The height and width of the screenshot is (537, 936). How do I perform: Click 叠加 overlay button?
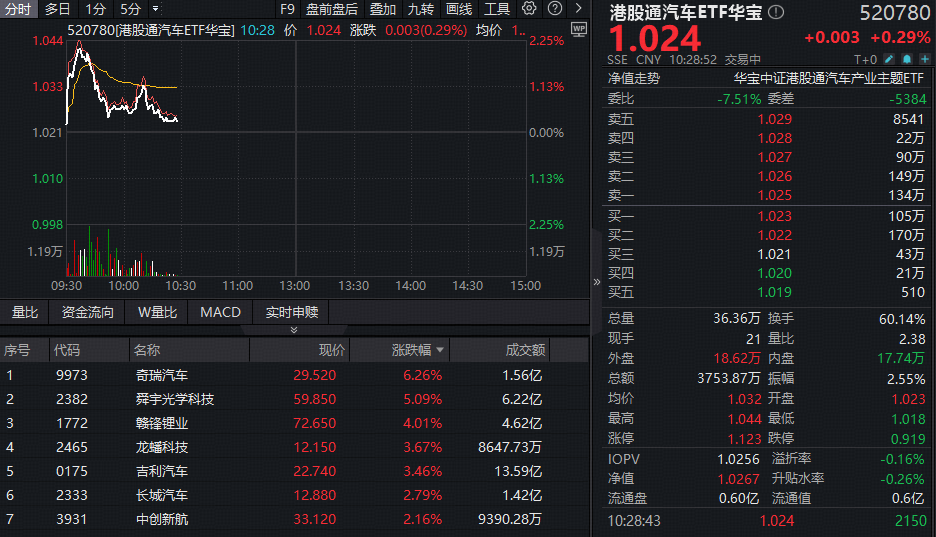coord(383,9)
